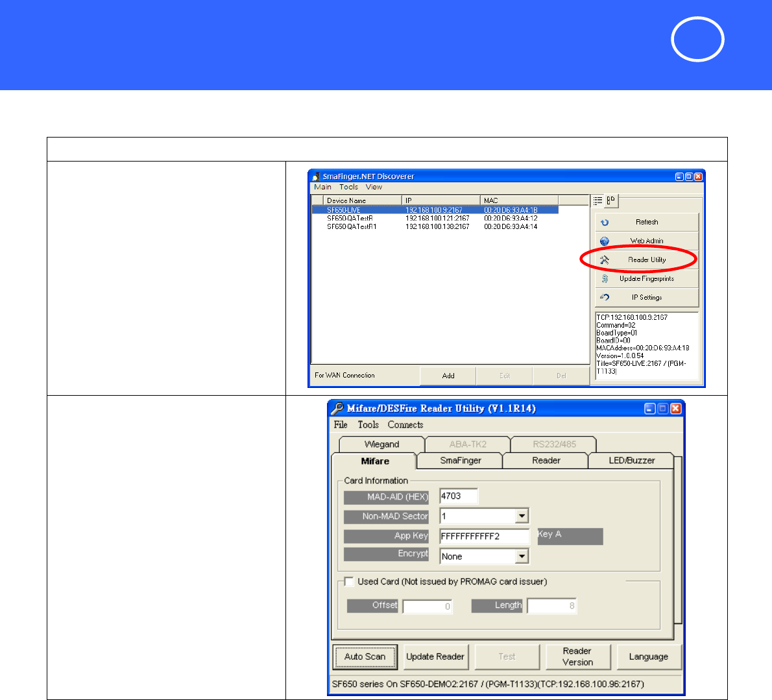Image resolution: width=772 pixels, height=700 pixels.
Task: Close the SmaFinger.NET Discoverer window
Action: coord(698,176)
